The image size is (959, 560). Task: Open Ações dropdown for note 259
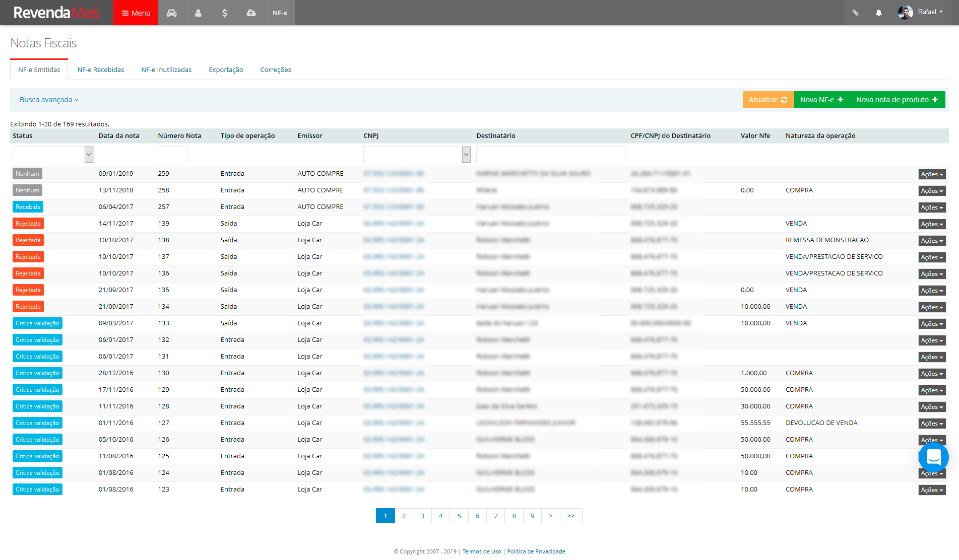pyautogui.click(x=931, y=174)
